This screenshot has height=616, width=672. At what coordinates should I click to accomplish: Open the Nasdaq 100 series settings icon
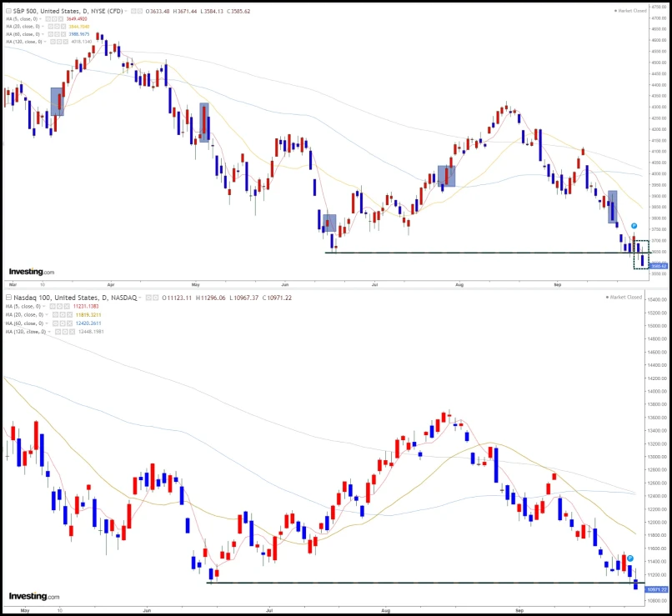156,298
